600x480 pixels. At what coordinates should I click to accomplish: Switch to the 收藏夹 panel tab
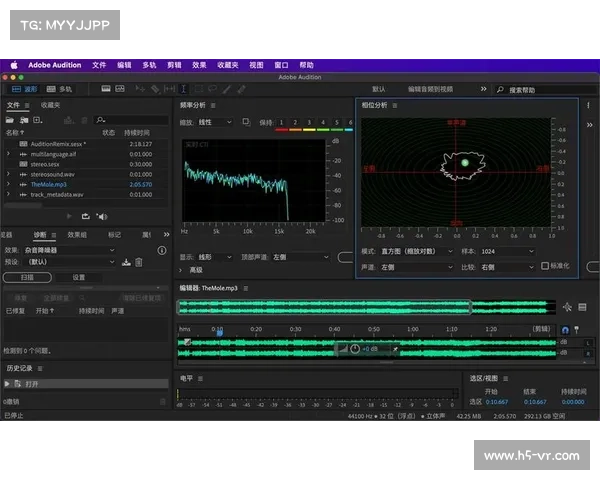coord(50,105)
